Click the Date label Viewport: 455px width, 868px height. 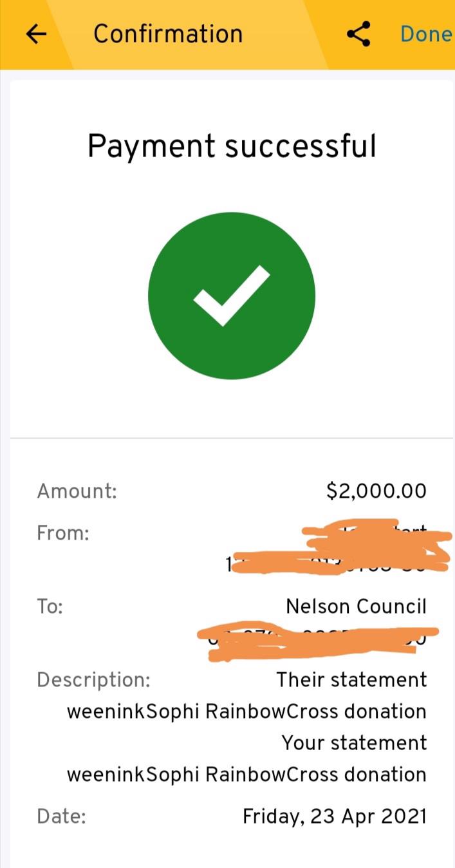pos(62,816)
